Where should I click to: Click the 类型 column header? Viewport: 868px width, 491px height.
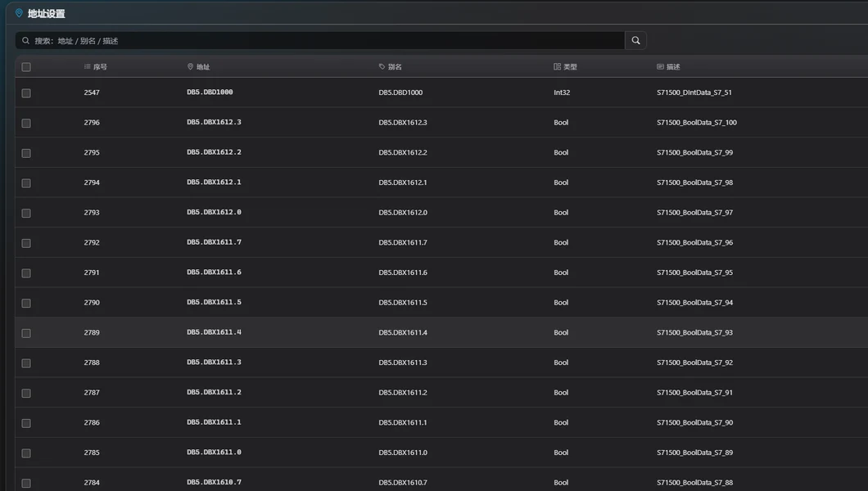point(565,67)
